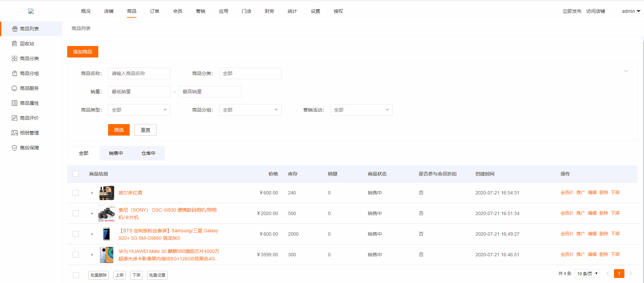Click 编辑 link for the 索尼 camera product
The image size is (644, 283).
click(x=592, y=213)
